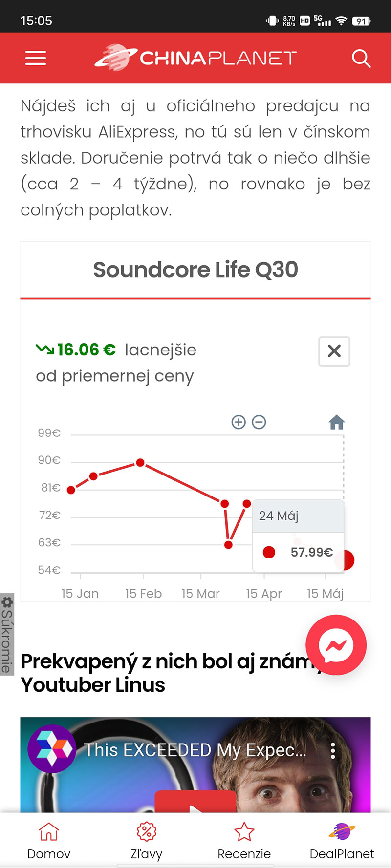The width and height of the screenshot is (391, 868).
Task: Open the hamburger navigation menu
Action: pyautogui.click(x=36, y=58)
